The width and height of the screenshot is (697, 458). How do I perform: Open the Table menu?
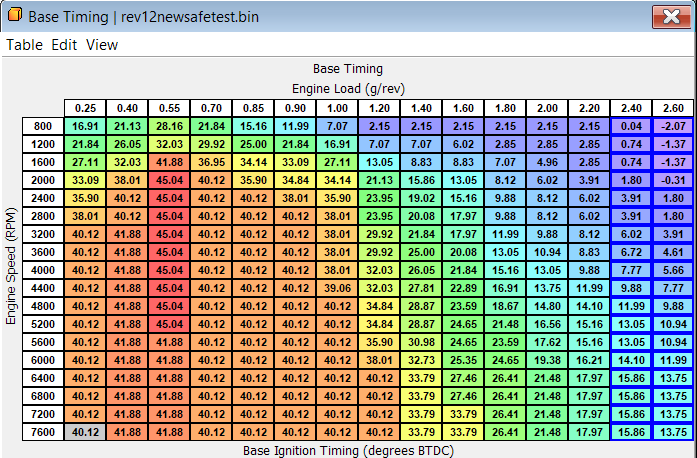click(x=24, y=45)
